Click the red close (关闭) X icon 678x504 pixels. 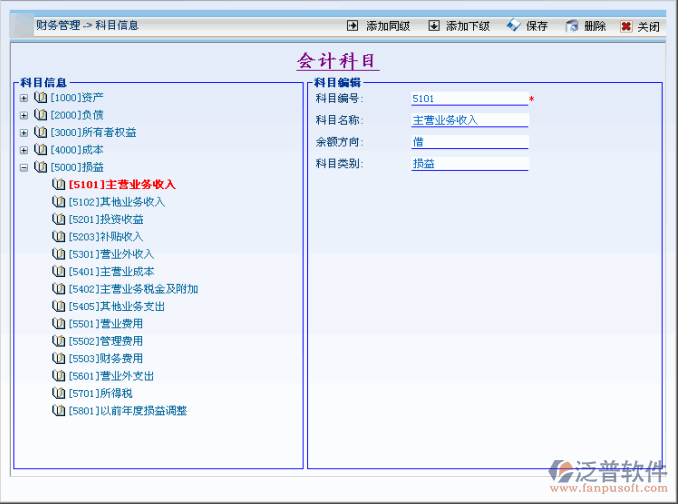click(x=626, y=26)
